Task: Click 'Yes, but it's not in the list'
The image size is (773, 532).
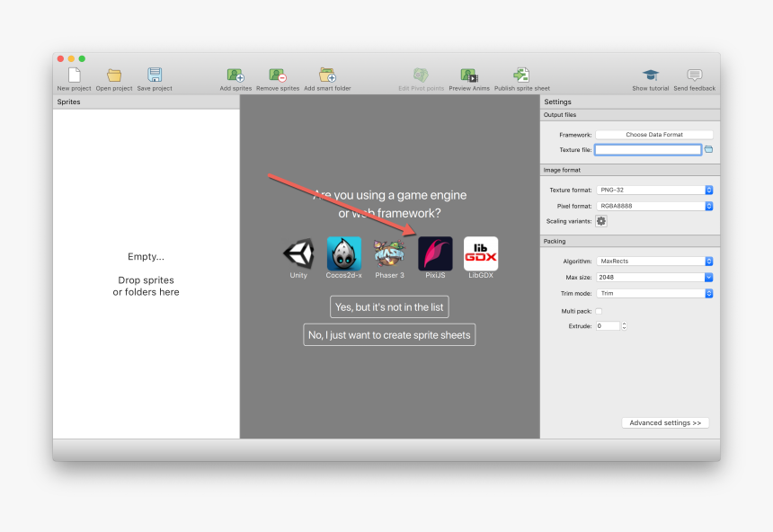Action: (389, 306)
